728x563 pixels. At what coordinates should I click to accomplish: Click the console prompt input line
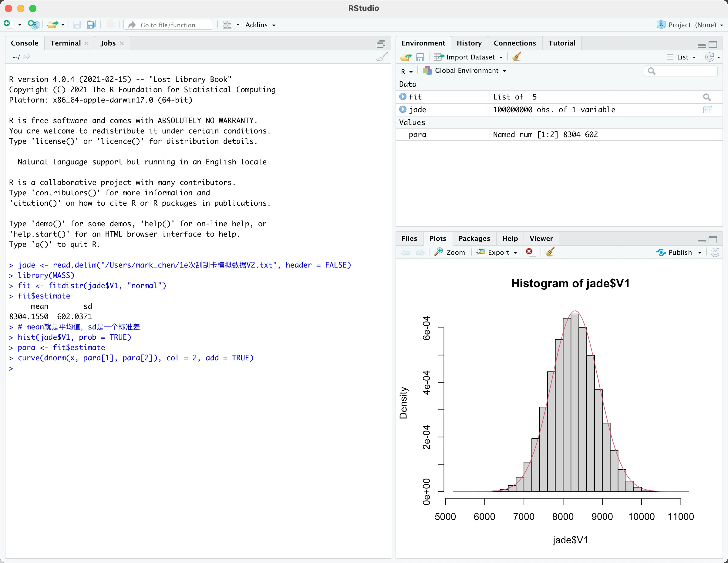[x=198, y=369]
